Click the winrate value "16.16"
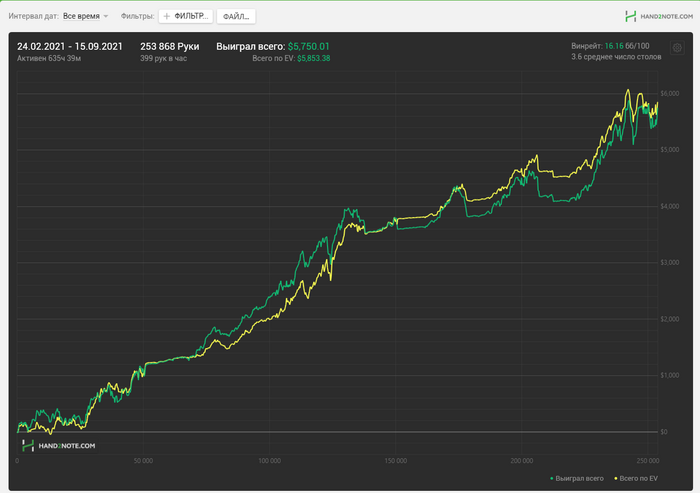This screenshot has width=700, height=493. (x=614, y=46)
